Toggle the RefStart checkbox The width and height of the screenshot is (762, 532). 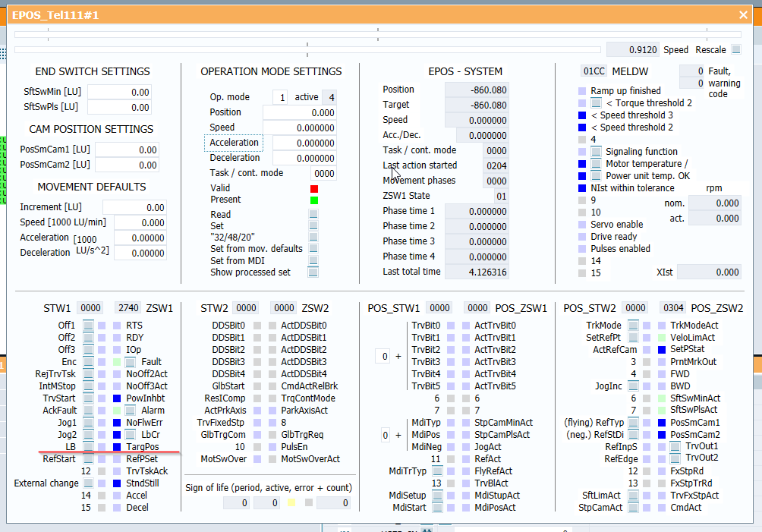tap(88, 458)
